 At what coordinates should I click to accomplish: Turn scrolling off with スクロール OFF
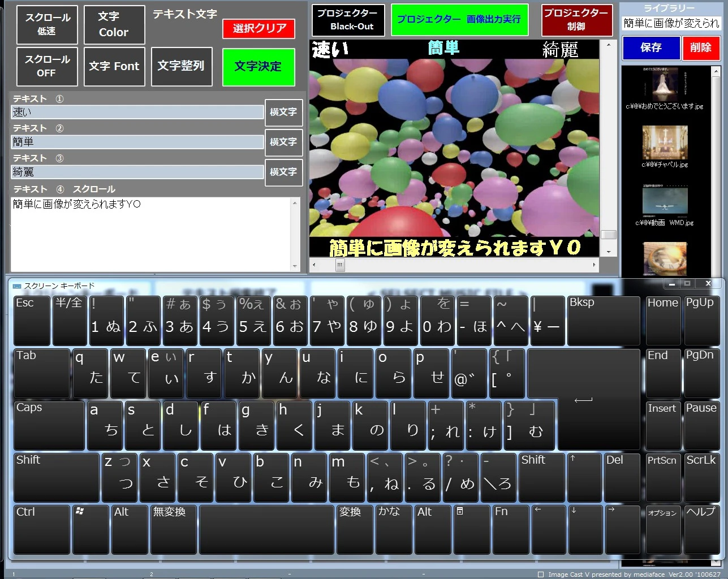tap(47, 66)
